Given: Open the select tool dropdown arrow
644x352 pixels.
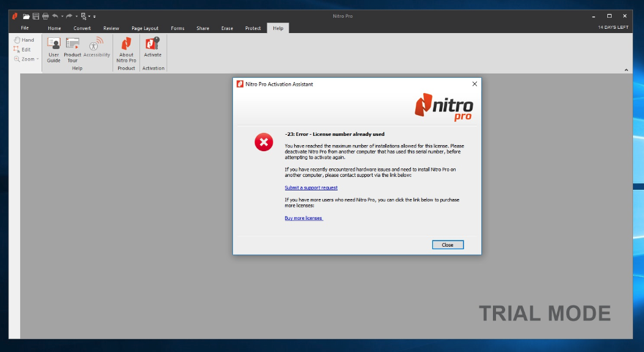Looking at the screenshot, I should tap(89, 17).
